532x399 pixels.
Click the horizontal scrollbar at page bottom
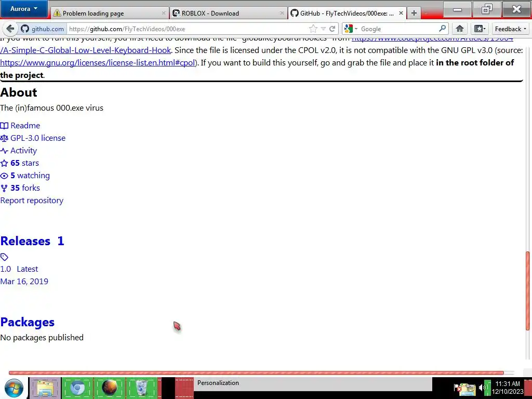256,373
